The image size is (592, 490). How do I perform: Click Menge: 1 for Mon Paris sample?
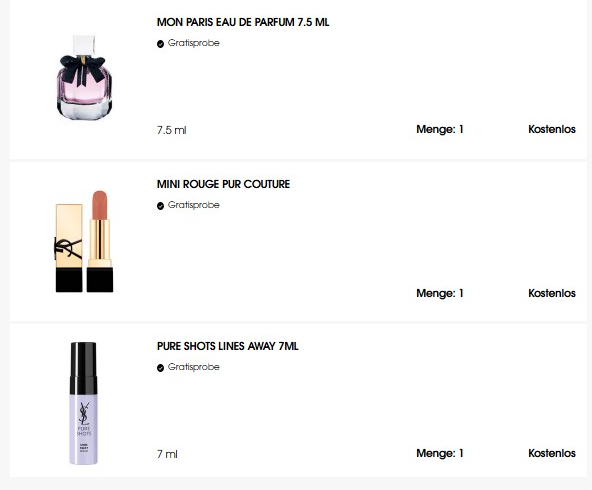[440, 129]
